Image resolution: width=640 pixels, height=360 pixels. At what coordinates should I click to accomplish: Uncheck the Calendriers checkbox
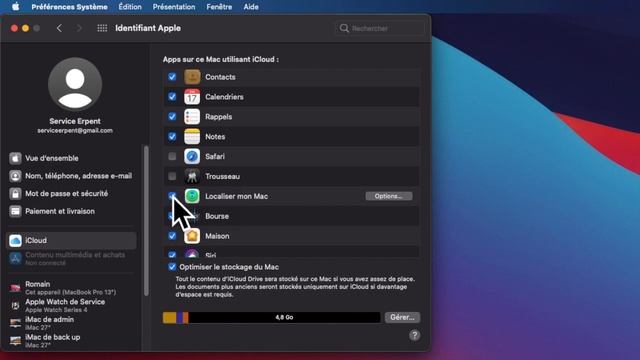[x=172, y=97]
